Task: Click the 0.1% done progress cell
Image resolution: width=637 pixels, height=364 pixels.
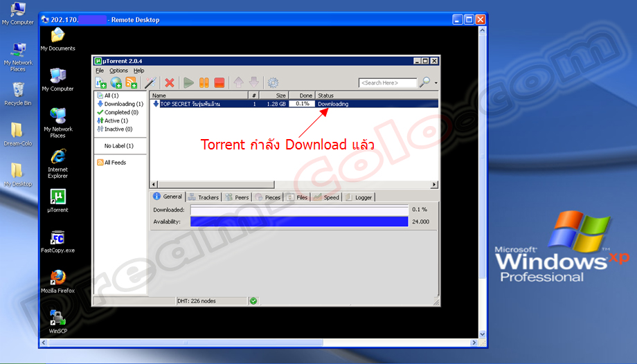Action: pyautogui.click(x=303, y=104)
